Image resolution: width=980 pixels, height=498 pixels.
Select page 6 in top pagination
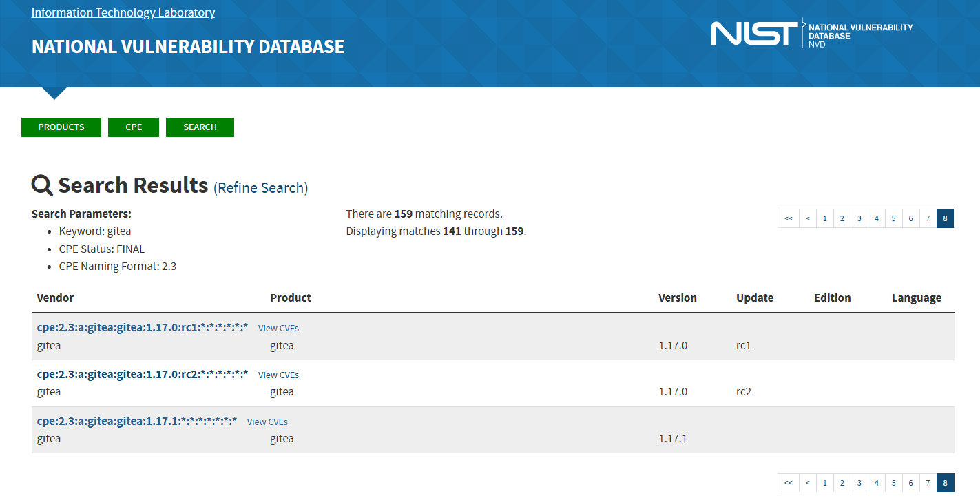911,218
